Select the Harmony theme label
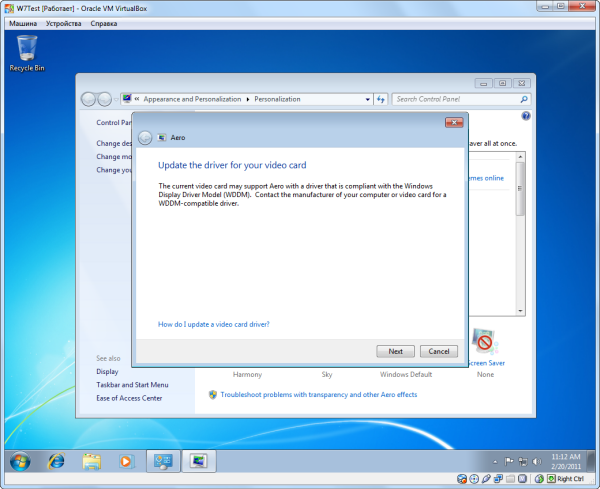This screenshot has width=600, height=489. click(247, 375)
